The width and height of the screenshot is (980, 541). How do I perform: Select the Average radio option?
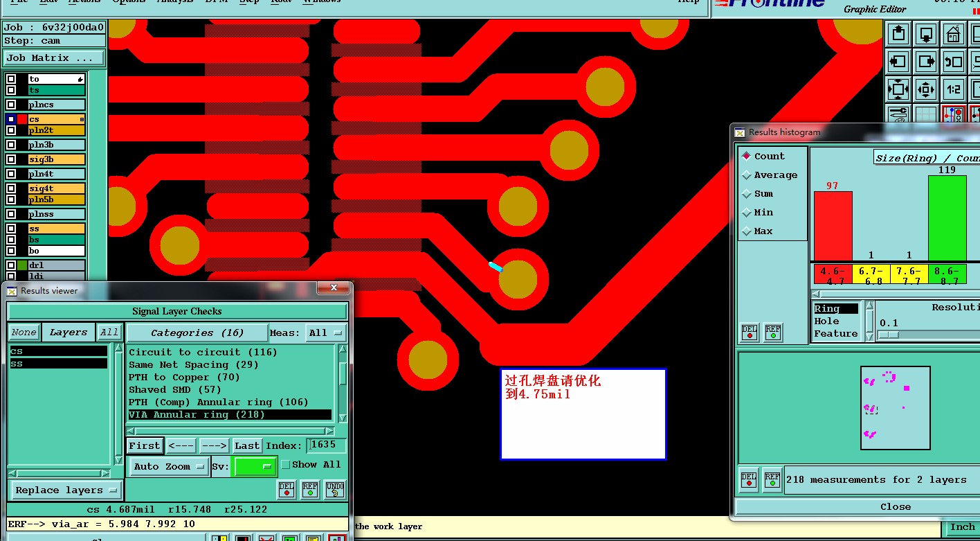(746, 175)
